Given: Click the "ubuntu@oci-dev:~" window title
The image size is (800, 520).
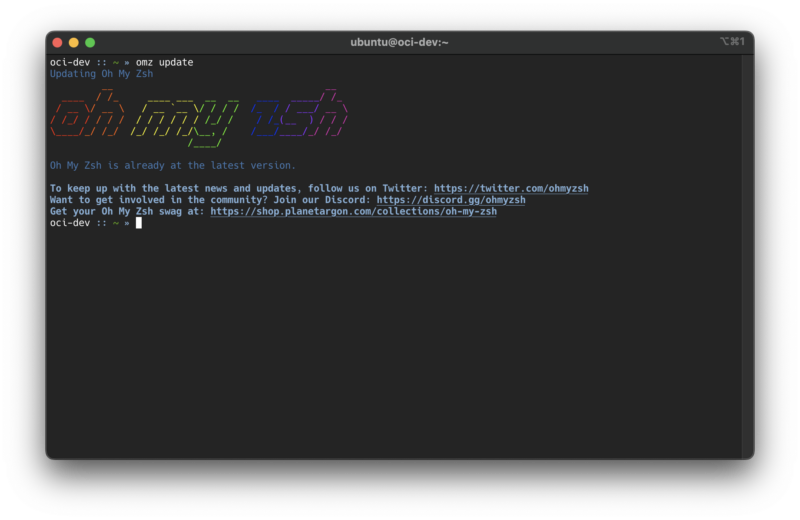Looking at the screenshot, I should [x=399, y=42].
